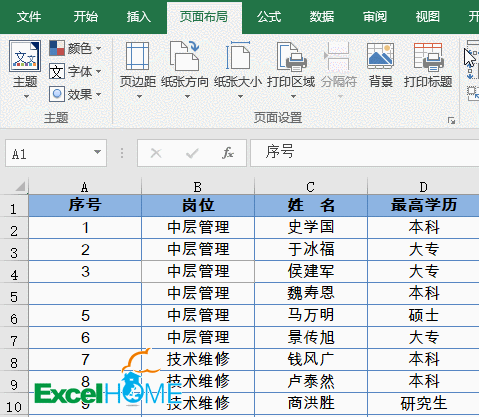Click the select all corner triangle

tap(20, 187)
